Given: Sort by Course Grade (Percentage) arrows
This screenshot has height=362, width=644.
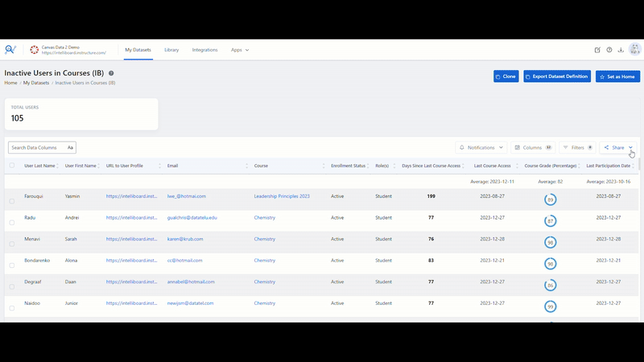Looking at the screenshot, I should click(x=579, y=166).
